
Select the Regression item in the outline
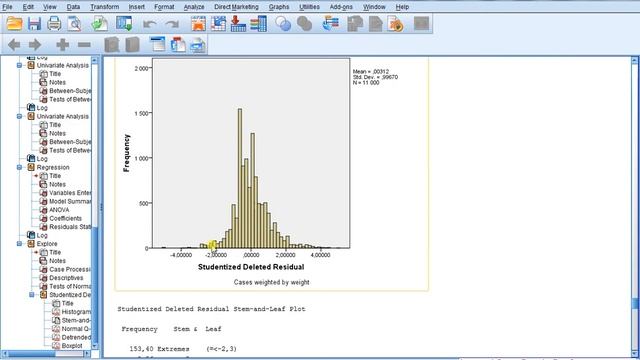[53, 167]
